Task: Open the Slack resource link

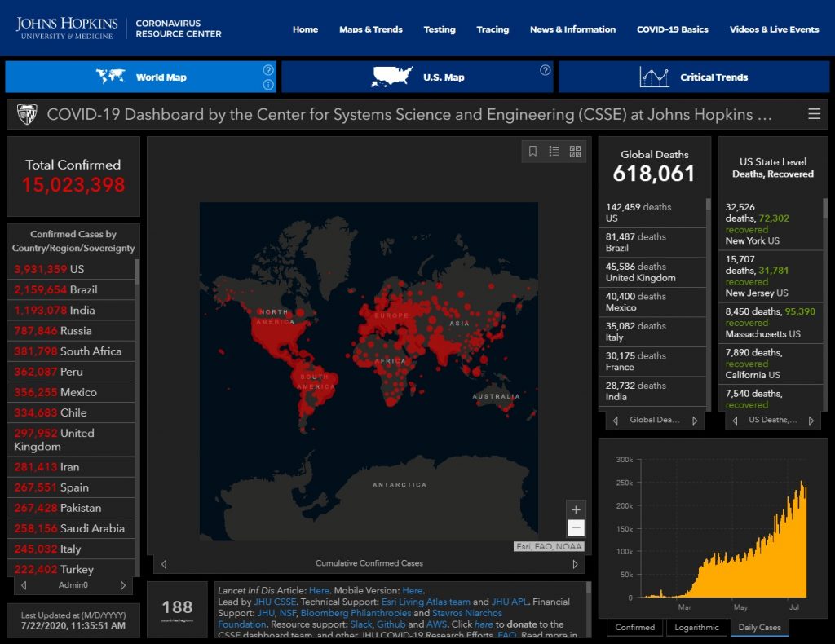Action: [360, 624]
